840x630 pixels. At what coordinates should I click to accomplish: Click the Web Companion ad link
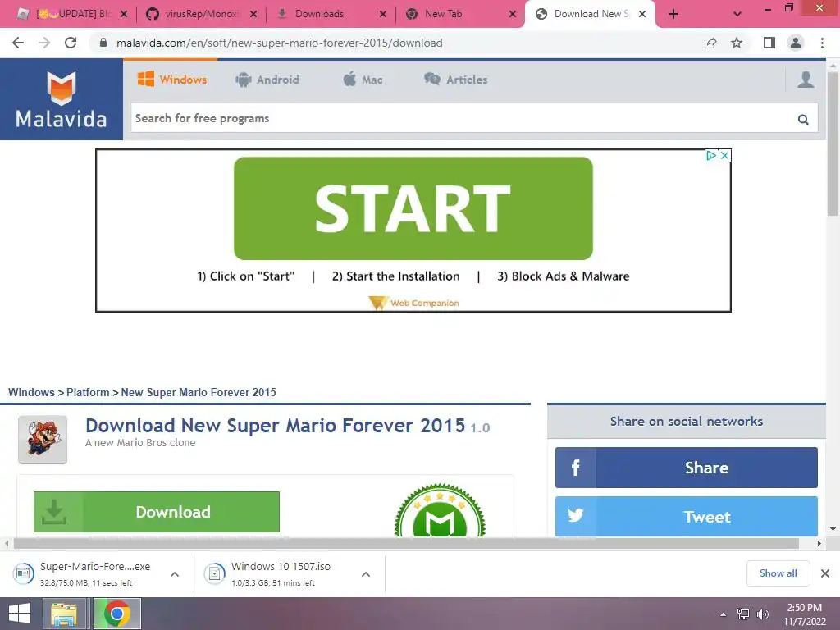[x=413, y=303]
